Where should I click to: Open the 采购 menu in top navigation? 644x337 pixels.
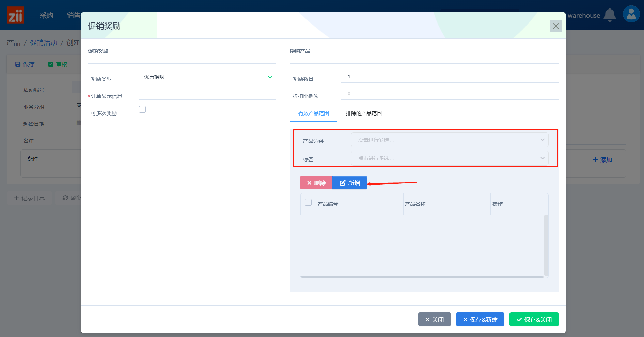pyautogui.click(x=46, y=15)
